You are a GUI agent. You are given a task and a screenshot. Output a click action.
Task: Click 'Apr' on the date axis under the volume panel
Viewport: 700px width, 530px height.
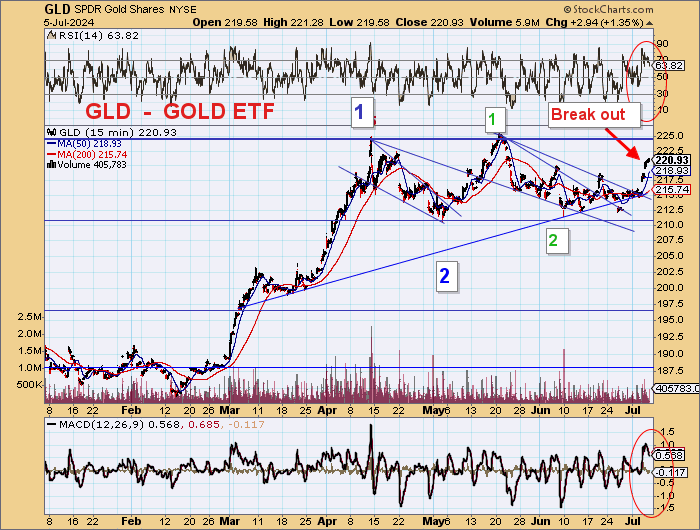327,410
